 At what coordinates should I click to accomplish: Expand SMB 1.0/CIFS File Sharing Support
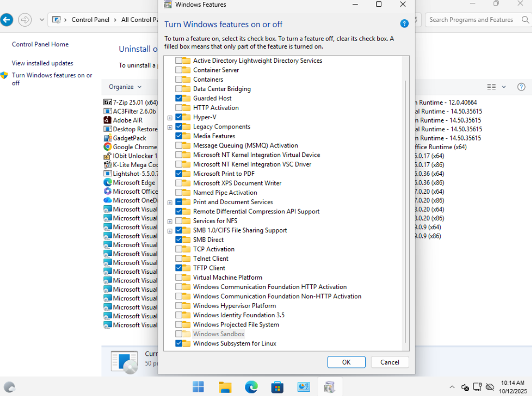click(x=170, y=231)
